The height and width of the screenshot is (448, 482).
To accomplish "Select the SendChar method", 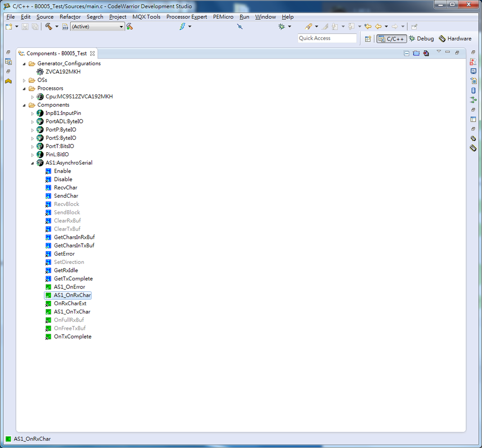I will pyautogui.click(x=66, y=196).
